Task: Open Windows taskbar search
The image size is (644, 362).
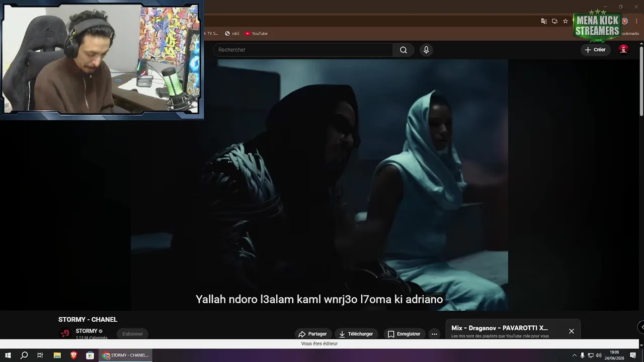Action: tap(24, 355)
